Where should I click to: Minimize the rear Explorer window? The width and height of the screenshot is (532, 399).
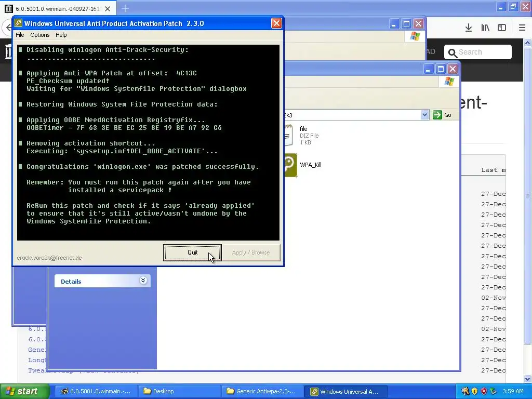coord(394,24)
